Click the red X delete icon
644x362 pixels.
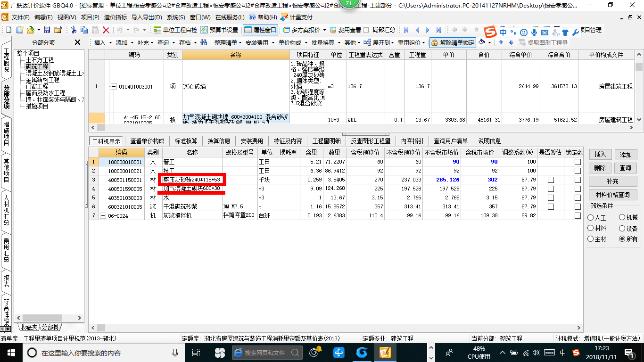pos(106,30)
